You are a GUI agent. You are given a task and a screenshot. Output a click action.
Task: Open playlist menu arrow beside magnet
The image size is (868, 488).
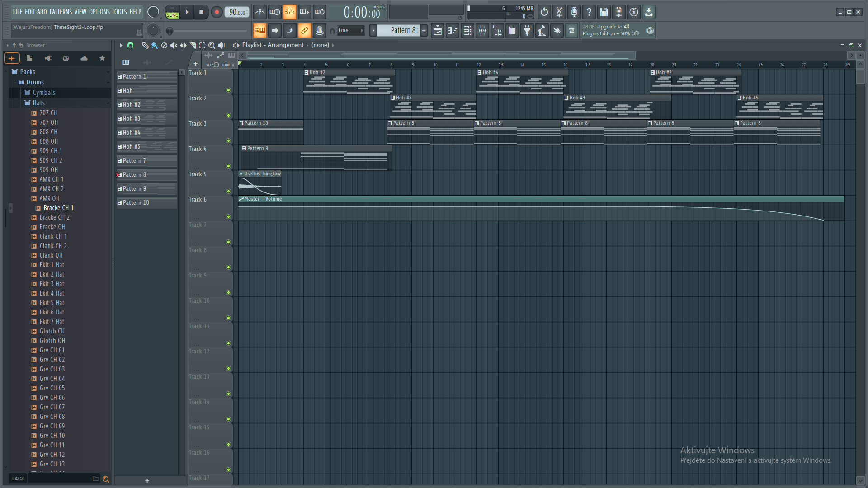coord(121,45)
